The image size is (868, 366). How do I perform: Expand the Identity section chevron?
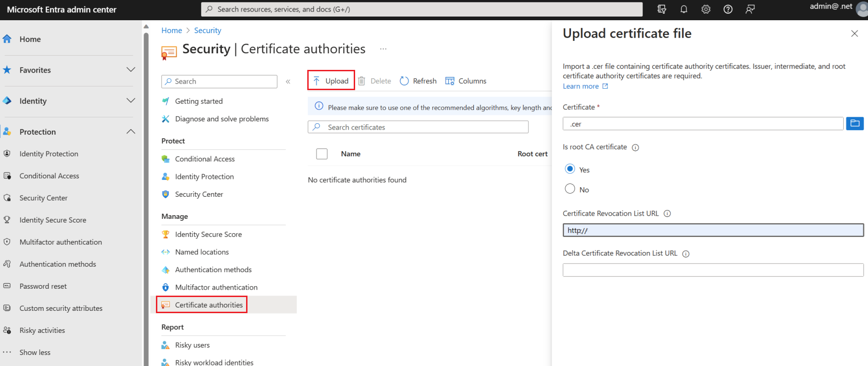131,100
